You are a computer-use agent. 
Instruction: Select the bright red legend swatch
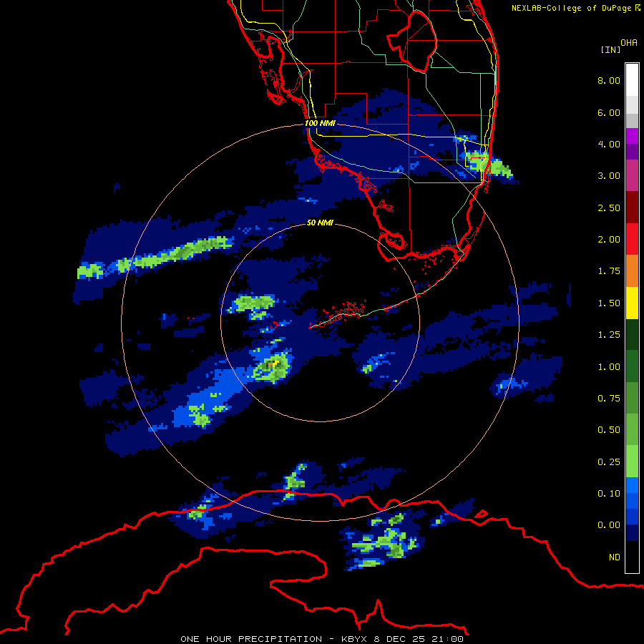coord(632,239)
